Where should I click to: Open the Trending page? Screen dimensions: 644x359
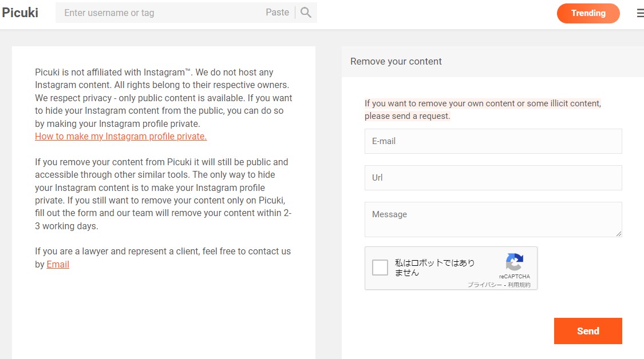tap(588, 13)
